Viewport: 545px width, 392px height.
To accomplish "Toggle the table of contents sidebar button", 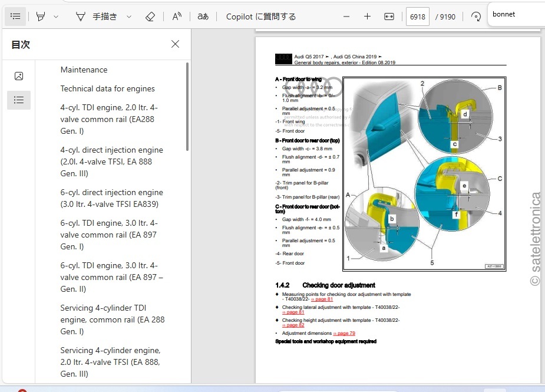I will coord(15,17).
